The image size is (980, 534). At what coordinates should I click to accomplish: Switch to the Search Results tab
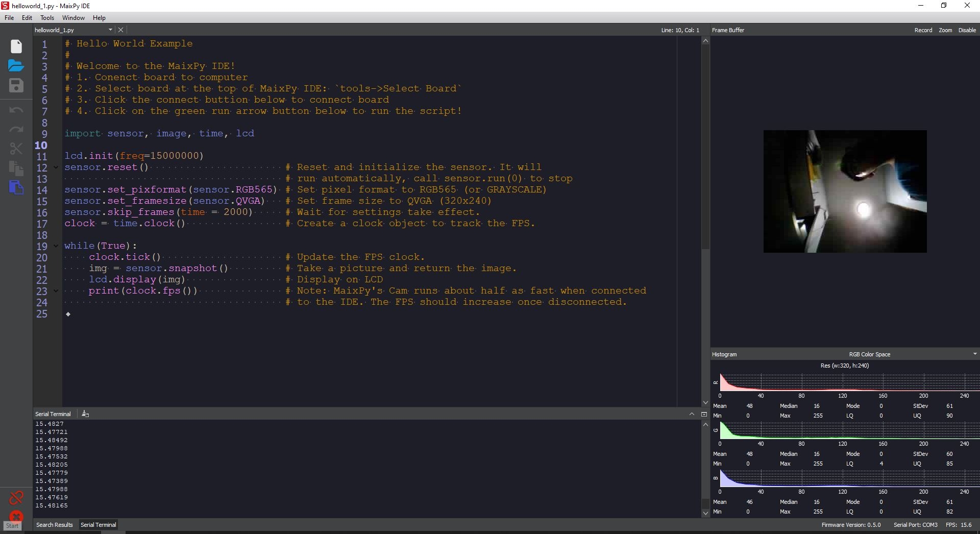(55, 525)
